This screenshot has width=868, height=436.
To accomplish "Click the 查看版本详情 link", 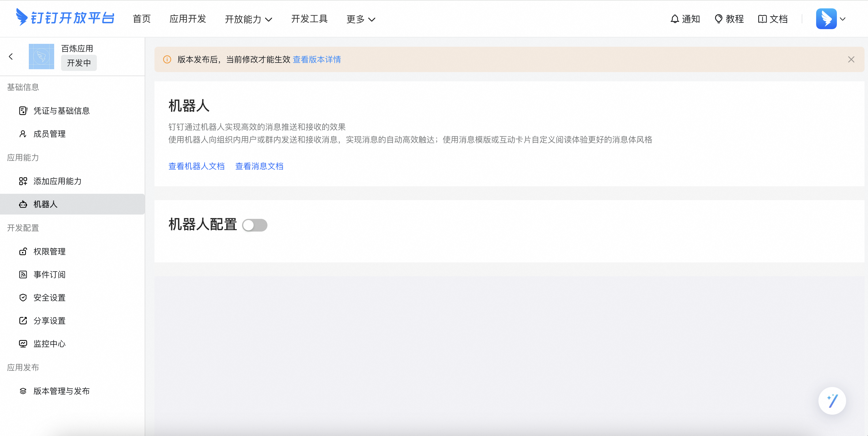I will [x=316, y=59].
